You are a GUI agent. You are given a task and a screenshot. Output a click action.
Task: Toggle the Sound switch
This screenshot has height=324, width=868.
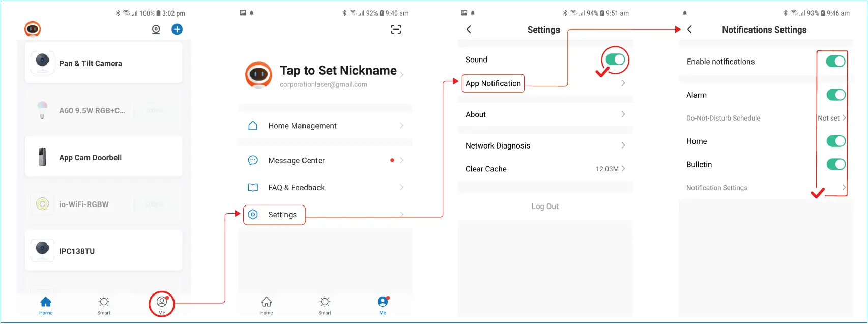click(x=616, y=60)
